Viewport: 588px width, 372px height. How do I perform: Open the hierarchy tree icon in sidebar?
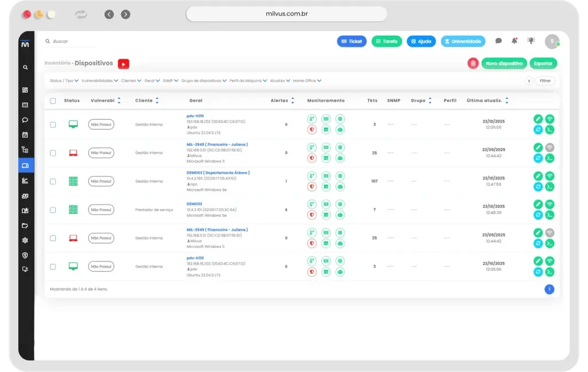pos(25,150)
